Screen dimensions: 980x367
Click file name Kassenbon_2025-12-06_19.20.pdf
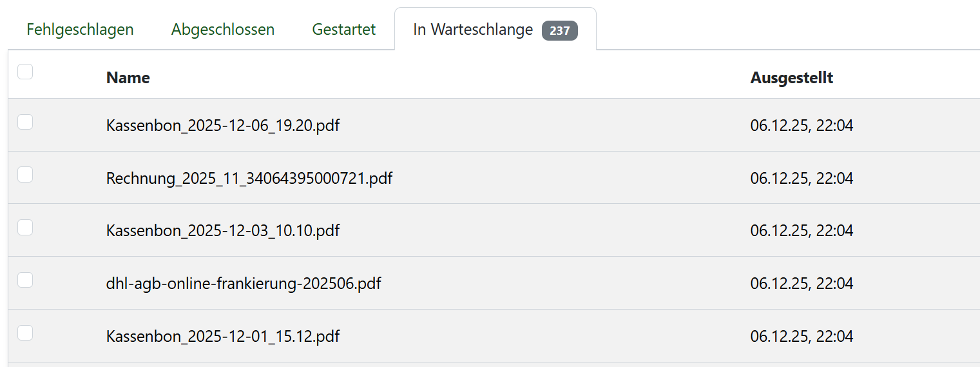pos(223,125)
